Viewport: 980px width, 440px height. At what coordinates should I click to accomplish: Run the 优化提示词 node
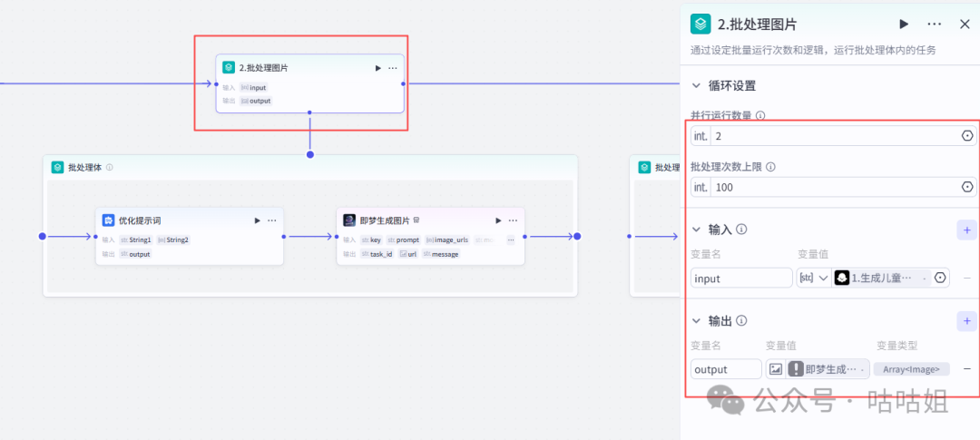(x=257, y=220)
